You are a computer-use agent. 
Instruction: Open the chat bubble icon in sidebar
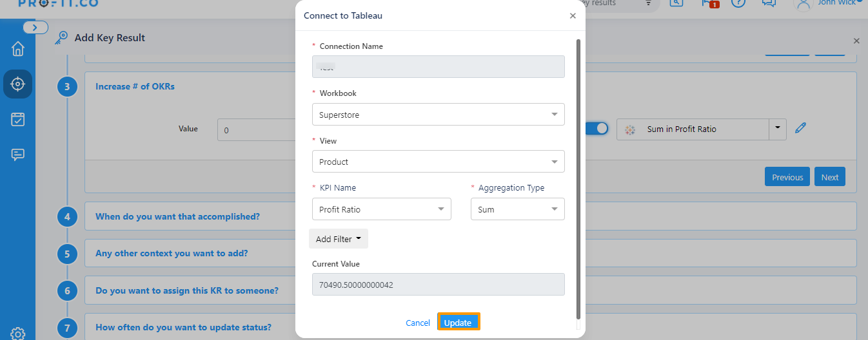point(17,155)
